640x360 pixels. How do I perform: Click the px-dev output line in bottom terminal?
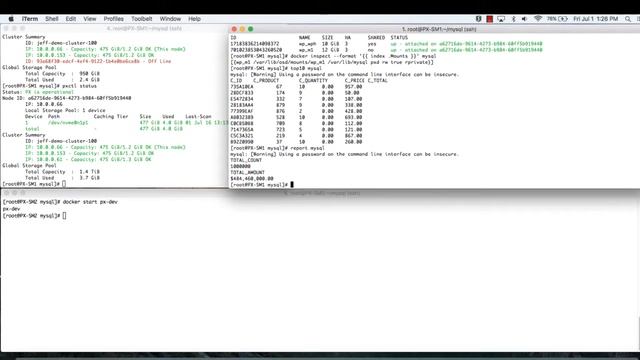point(11,209)
